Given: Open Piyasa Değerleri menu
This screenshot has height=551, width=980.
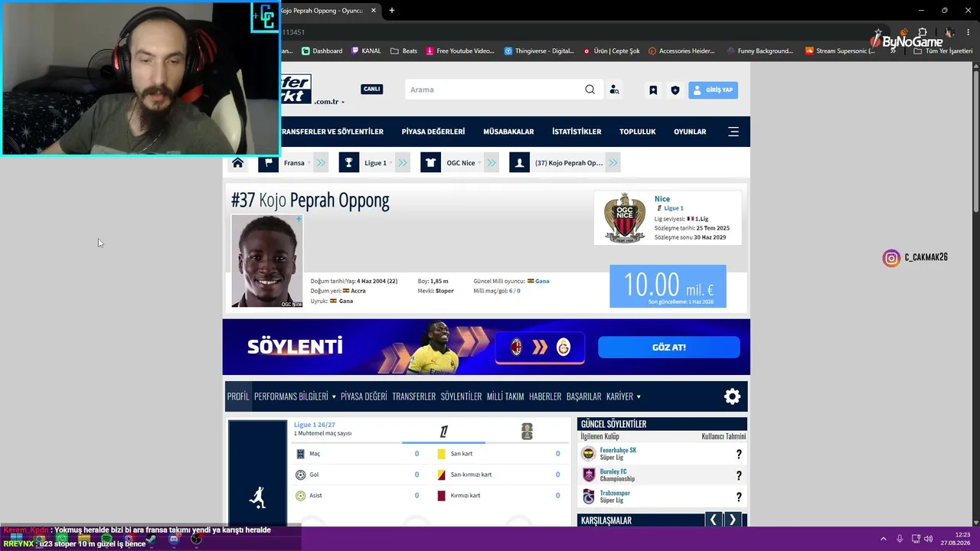Looking at the screenshot, I should (433, 132).
